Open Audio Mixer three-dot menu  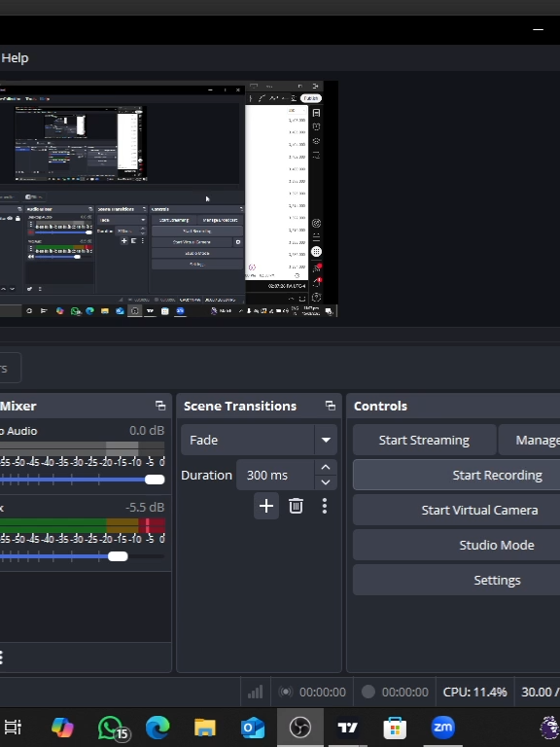(2, 658)
